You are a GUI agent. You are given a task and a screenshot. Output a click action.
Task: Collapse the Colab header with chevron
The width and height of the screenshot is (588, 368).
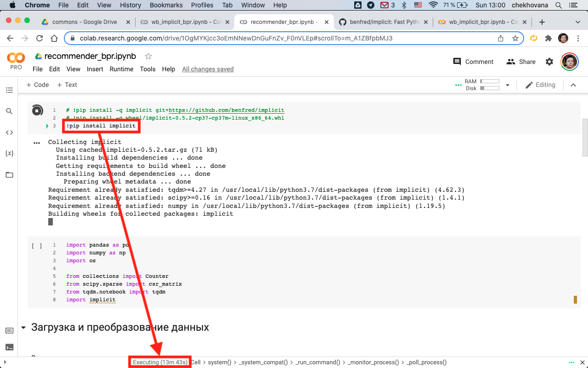573,85
